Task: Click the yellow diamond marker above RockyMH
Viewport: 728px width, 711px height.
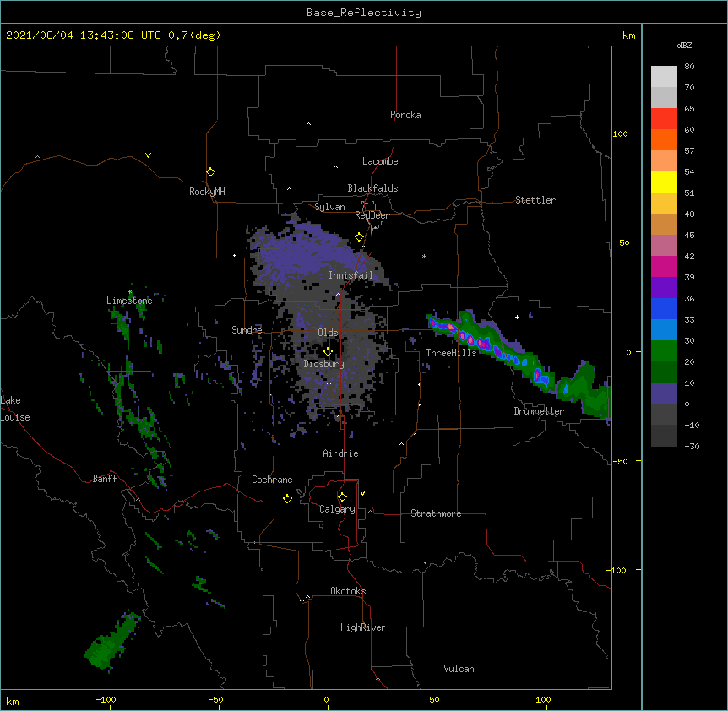Action: pos(210,172)
